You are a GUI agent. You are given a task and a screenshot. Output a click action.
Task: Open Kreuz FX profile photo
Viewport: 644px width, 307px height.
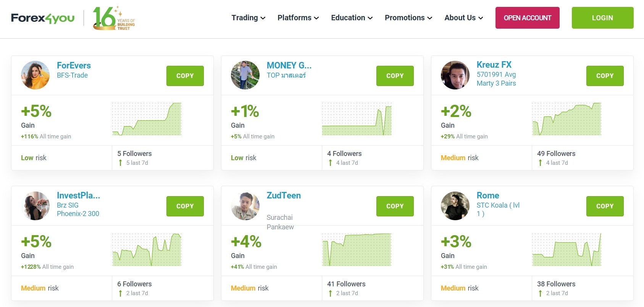455,75
